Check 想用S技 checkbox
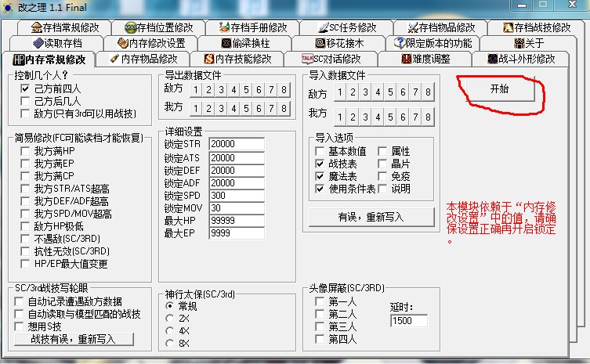Viewport: 590px width, 364px height. tap(19, 326)
